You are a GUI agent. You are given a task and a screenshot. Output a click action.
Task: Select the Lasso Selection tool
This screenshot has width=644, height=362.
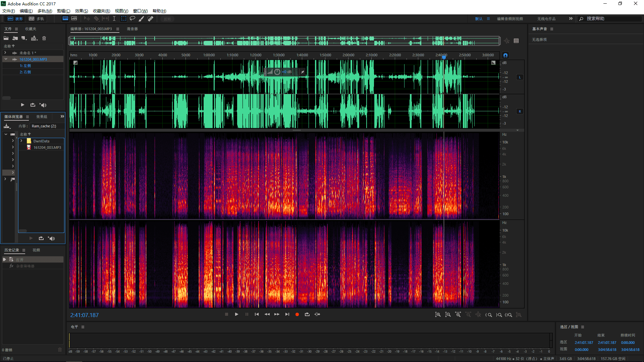tap(132, 19)
